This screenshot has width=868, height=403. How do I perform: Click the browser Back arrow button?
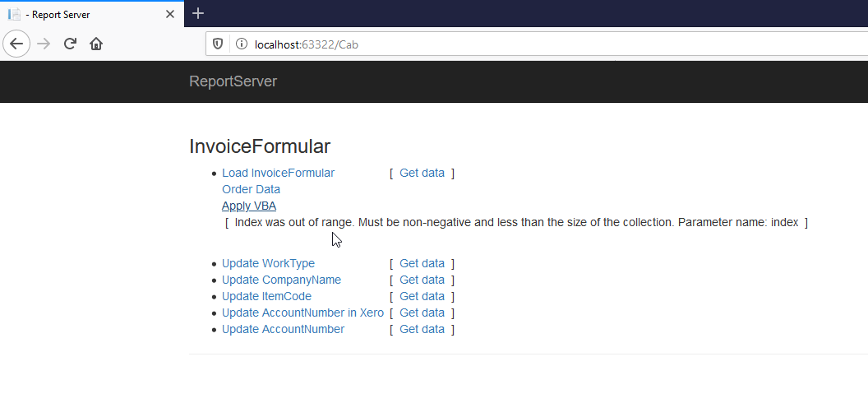pos(17,44)
